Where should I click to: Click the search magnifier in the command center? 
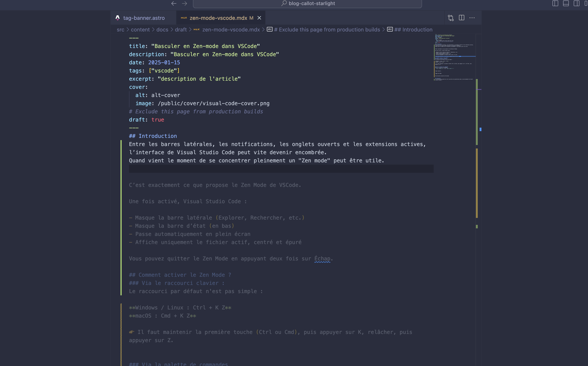pos(284,3)
